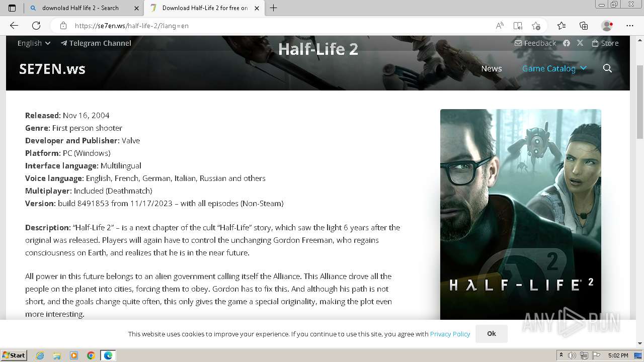Viewport: 644px width, 362px height.
Task: Open the News menu item
Action: 492,68
